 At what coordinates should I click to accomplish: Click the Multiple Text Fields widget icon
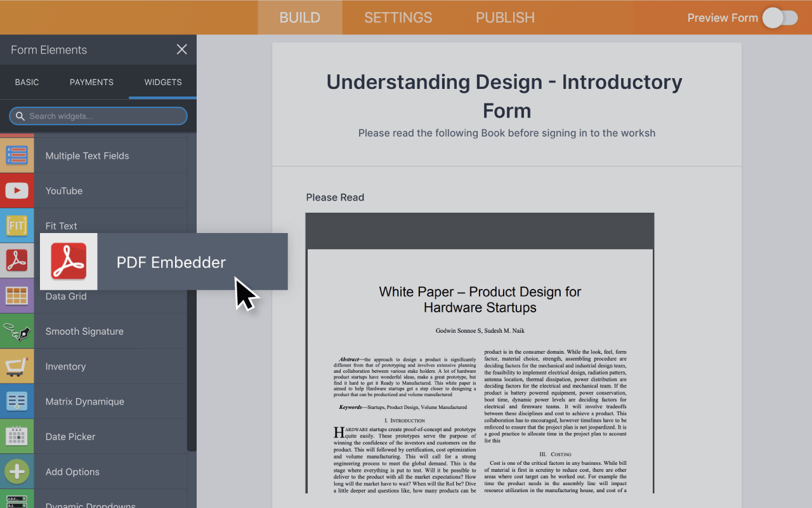[x=17, y=155]
